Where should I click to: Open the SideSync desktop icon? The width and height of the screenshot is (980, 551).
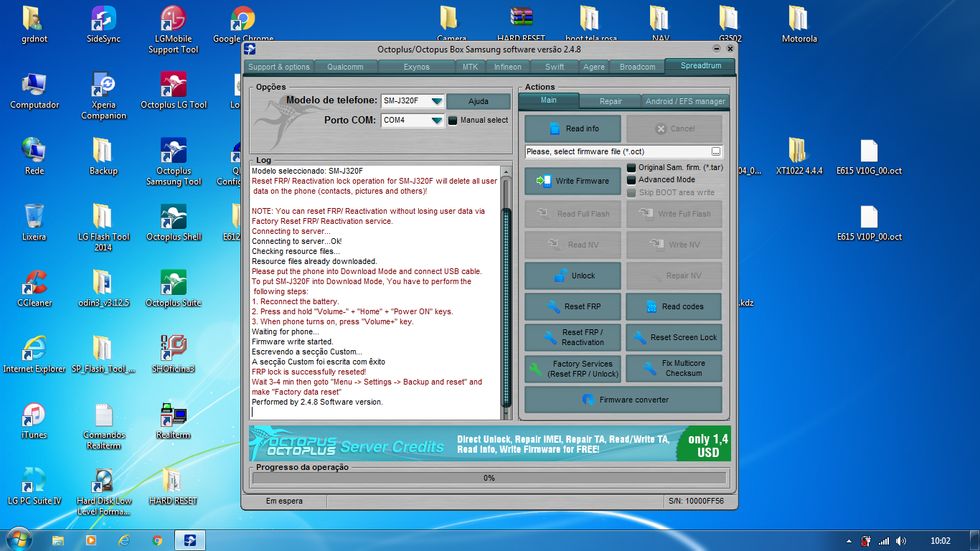click(x=104, y=25)
